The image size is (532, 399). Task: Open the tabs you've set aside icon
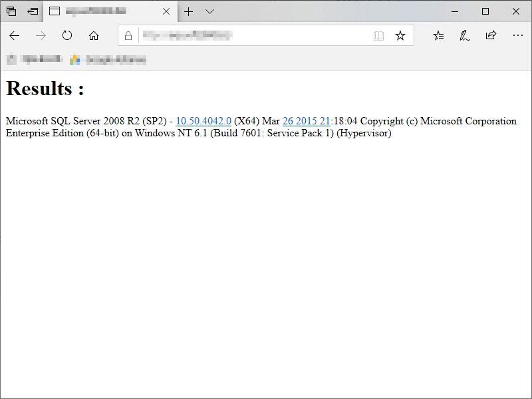[x=11, y=11]
